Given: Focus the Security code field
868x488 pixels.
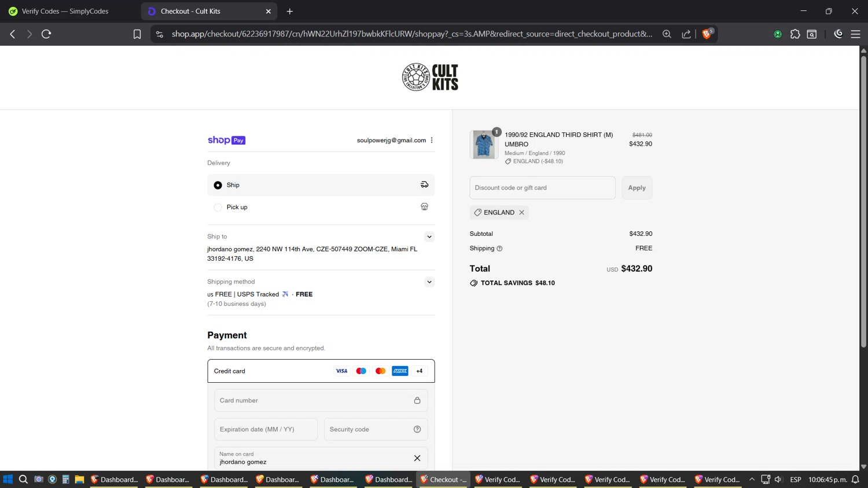Looking at the screenshot, I should click(376, 430).
